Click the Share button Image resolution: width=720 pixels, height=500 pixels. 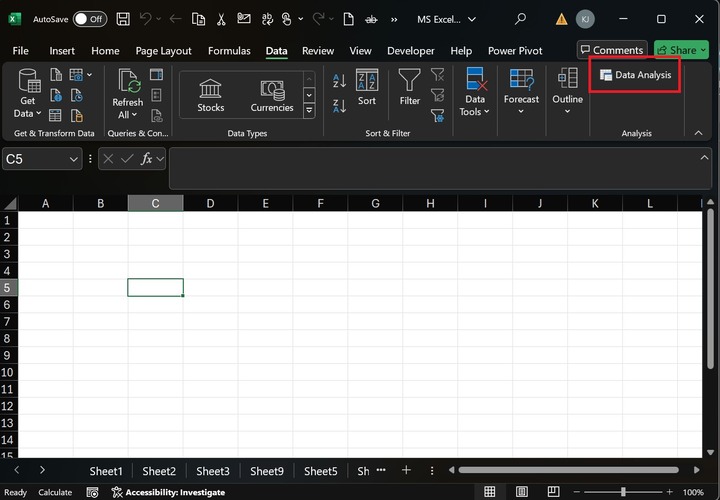click(680, 50)
